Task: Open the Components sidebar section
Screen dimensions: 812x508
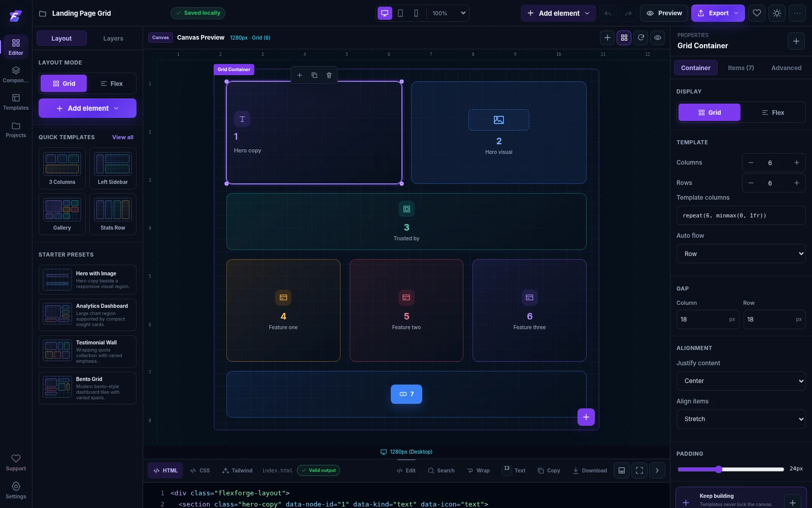Action: 16,74
